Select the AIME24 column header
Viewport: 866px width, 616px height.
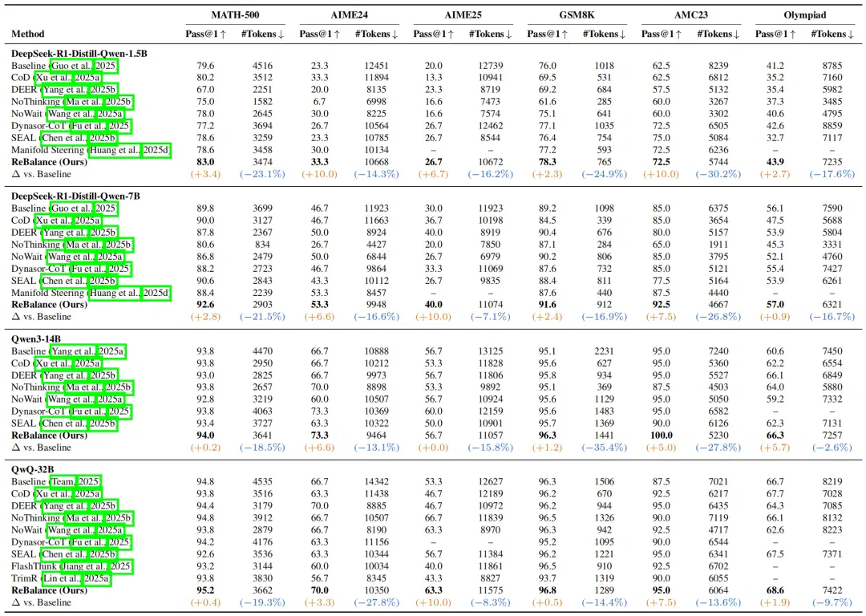[349, 15]
